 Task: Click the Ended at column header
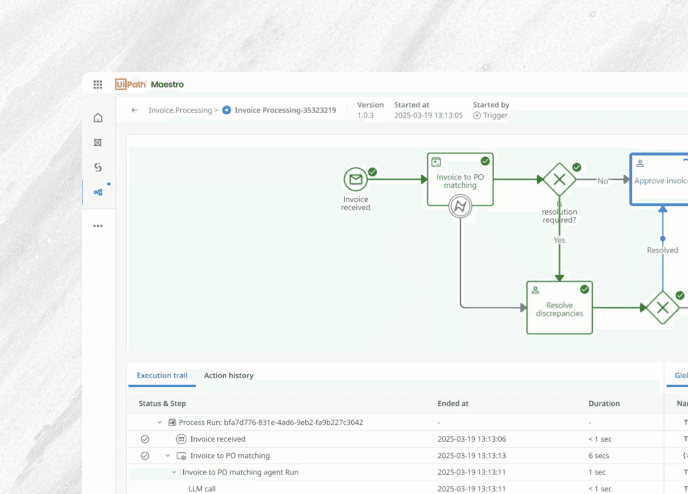pos(453,404)
